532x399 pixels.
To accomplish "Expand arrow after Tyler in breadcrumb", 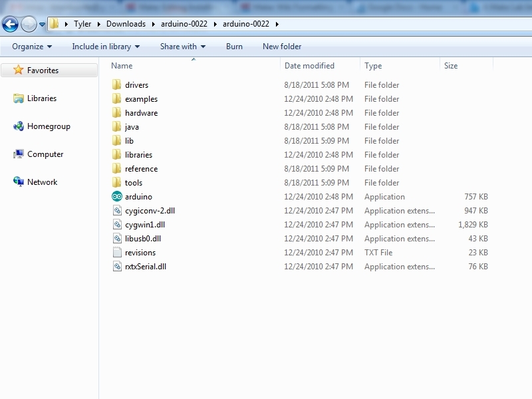I will (x=98, y=24).
